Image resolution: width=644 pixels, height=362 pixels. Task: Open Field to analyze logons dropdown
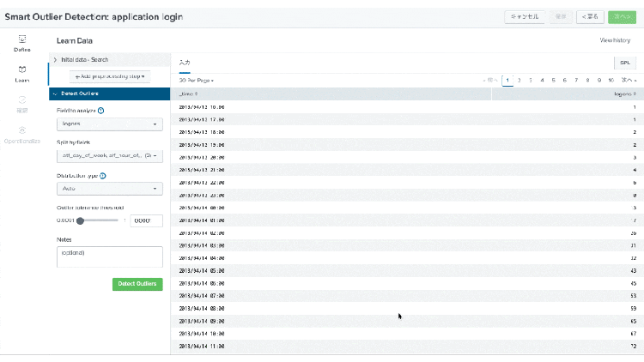pyautogui.click(x=110, y=124)
